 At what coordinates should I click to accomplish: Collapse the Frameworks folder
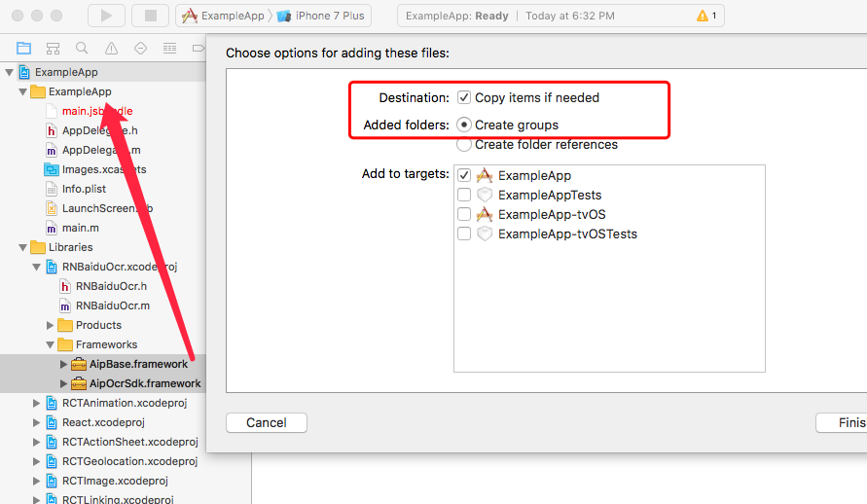tap(50, 344)
